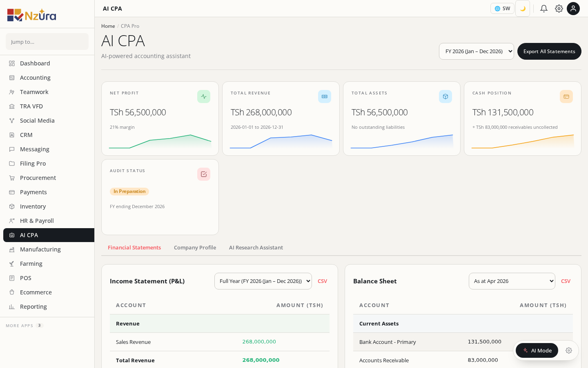This screenshot has height=368, width=588.
Task: Open Ecommerce bag icon
Action: pos(12,292)
